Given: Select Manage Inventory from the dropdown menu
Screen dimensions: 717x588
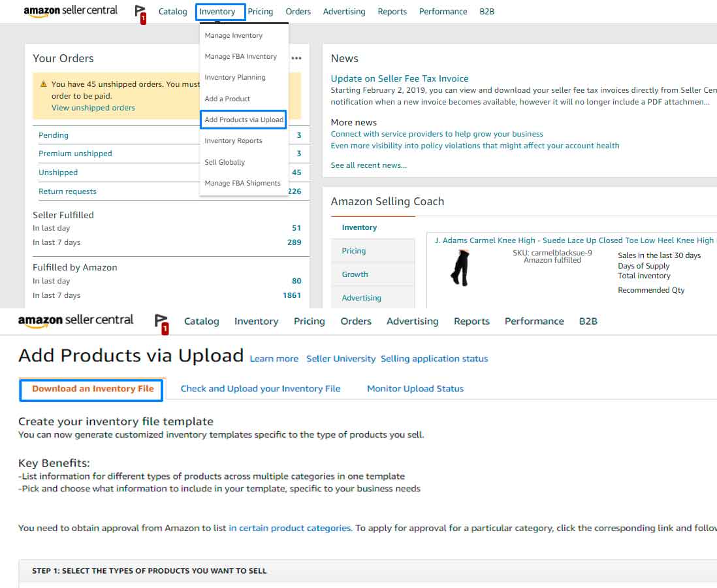Looking at the screenshot, I should click(234, 35).
